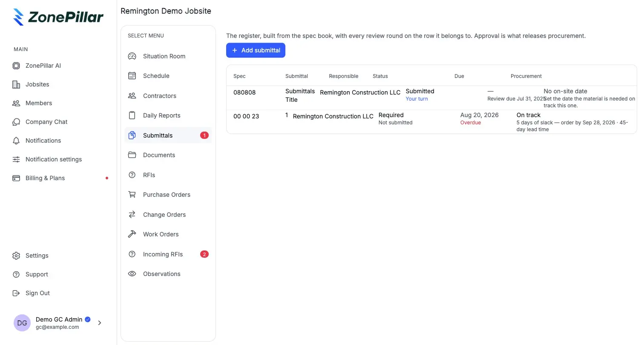This screenshot has height=345, width=644.
Task: Click the Jobsites building icon
Action: click(16, 84)
